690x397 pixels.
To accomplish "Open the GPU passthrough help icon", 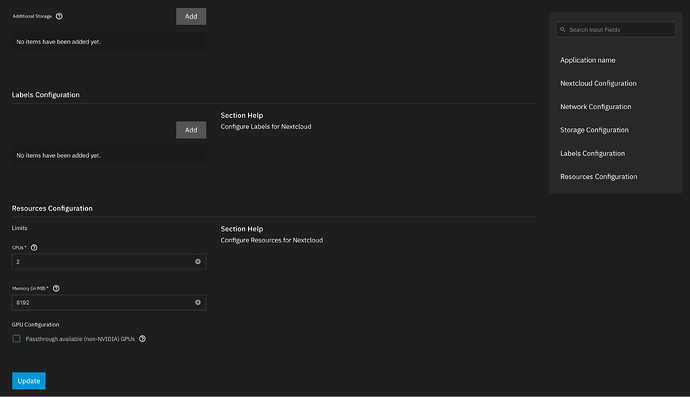I will point(142,338).
